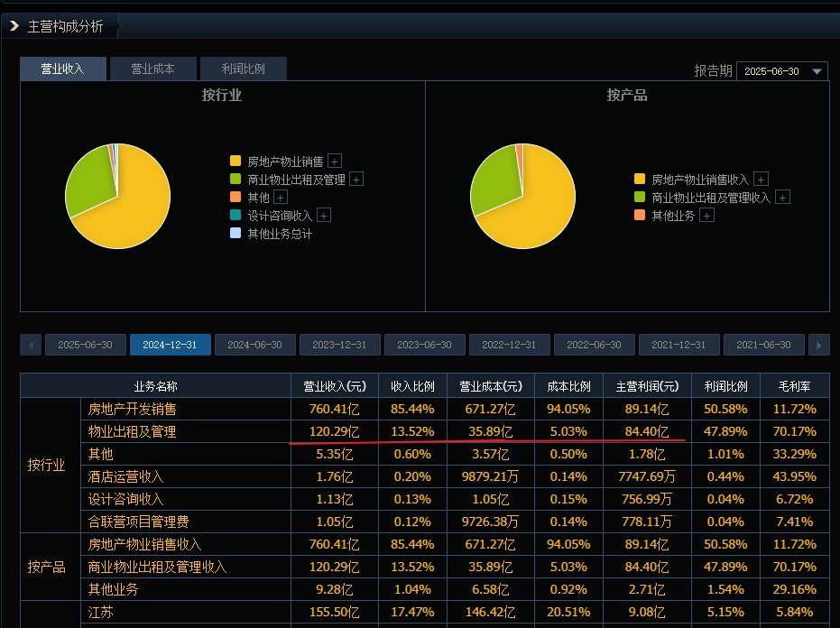
Task: Expand 其他业务 legend plus icon
Action: 707,216
